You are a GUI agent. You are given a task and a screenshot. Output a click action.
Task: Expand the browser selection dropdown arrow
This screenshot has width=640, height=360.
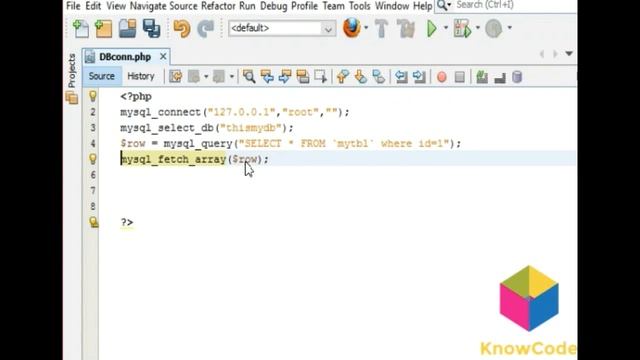click(x=366, y=28)
